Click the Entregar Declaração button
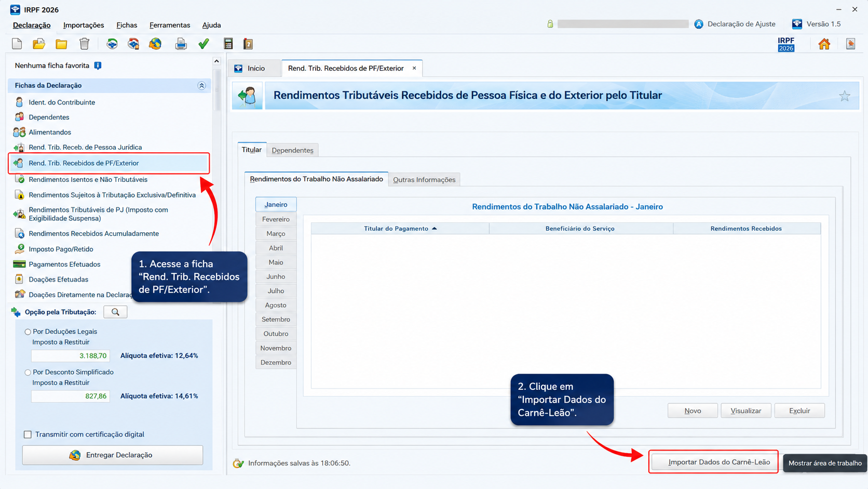This screenshot has height=489, width=868. (x=113, y=455)
